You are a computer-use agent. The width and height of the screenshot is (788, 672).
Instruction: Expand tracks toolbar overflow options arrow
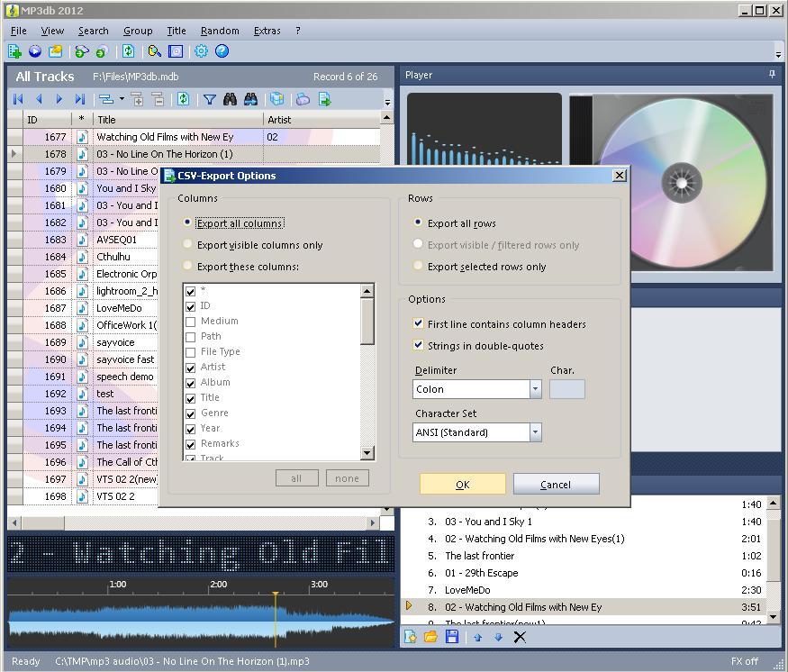coord(387,103)
